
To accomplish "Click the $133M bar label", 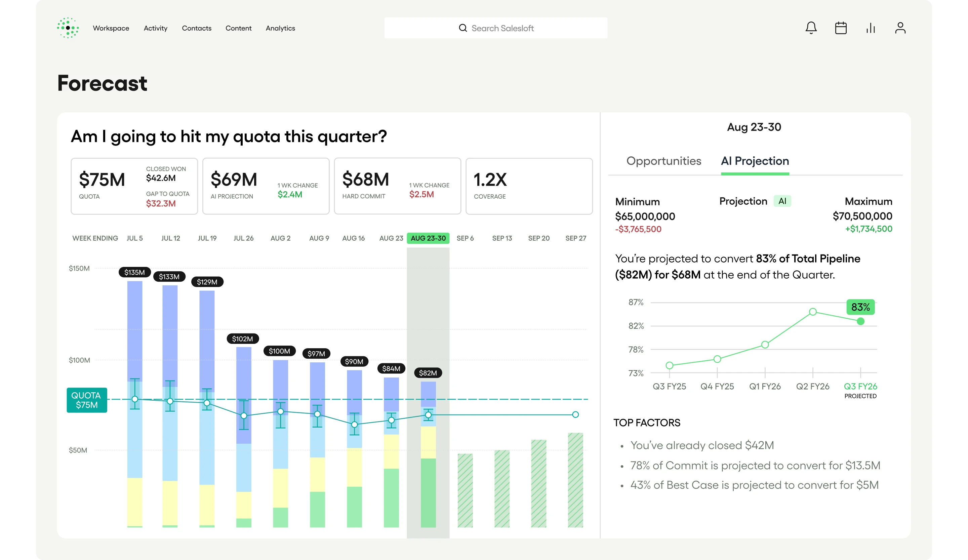I will 169,277.
